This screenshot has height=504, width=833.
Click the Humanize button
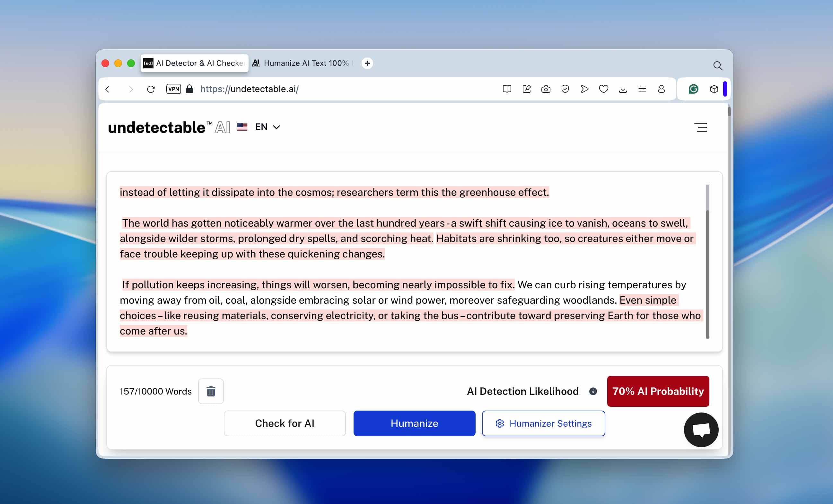point(414,423)
